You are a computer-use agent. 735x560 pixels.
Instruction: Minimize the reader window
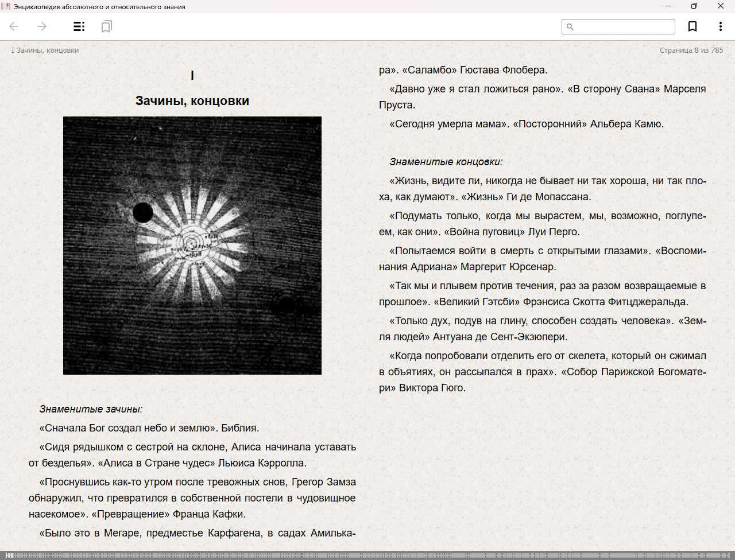668,6
